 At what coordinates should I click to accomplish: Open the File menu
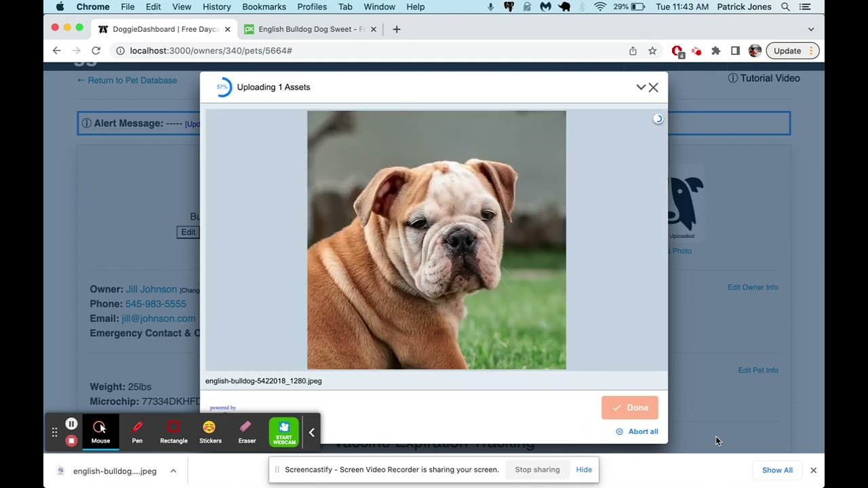(x=127, y=7)
